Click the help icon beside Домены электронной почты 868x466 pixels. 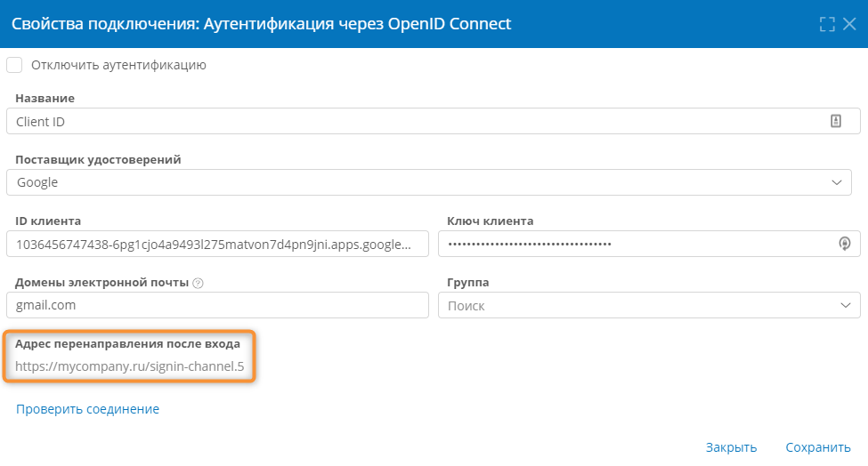pos(199,283)
